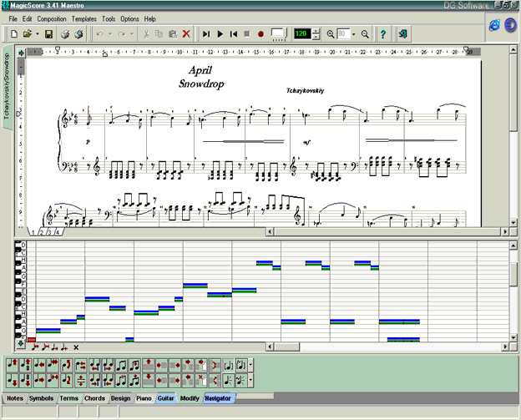Shift note up an octave icon
Image resolution: width=521 pixels, height=420 pixels.
click(26, 366)
